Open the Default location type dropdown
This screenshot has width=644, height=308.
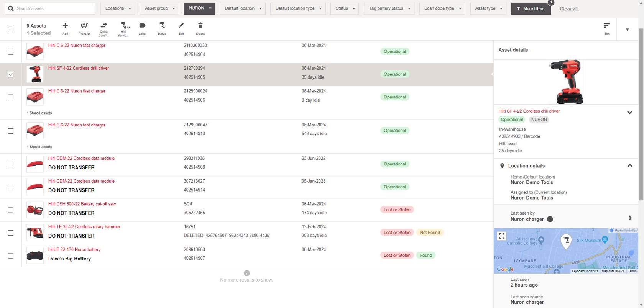tap(298, 8)
